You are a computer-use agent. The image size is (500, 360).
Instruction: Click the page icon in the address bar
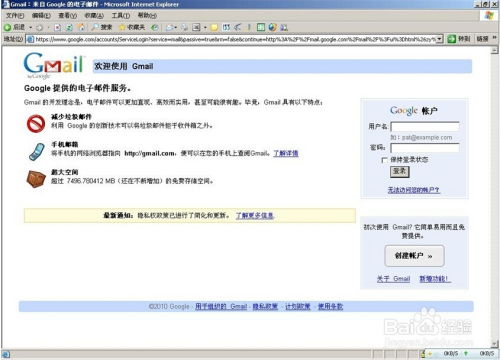tap(30, 39)
